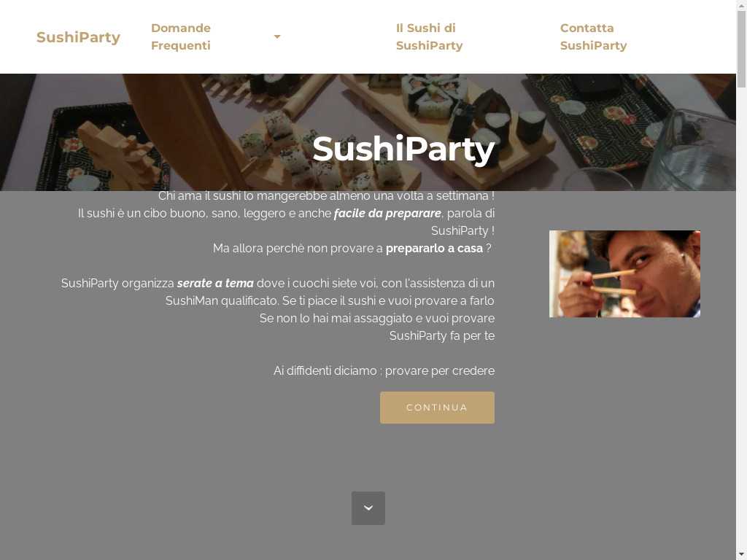
Task: Click the SushiParty logo in the navbar
Action: coord(78,37)
